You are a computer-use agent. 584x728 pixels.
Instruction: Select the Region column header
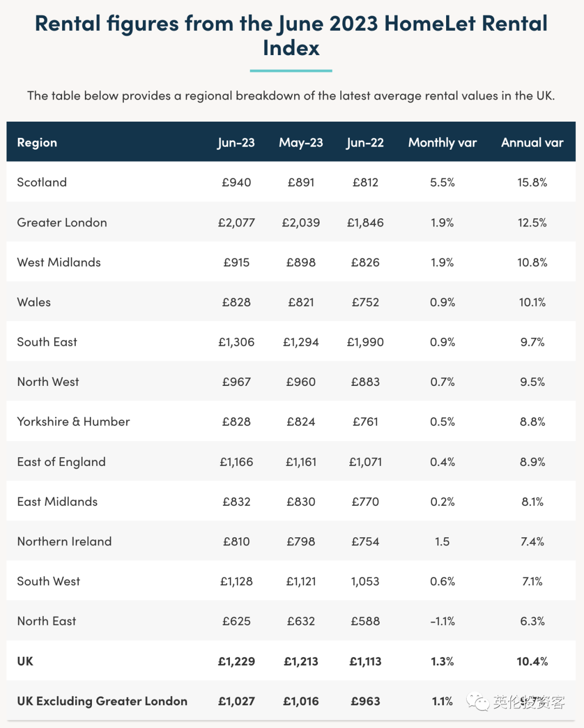point(37,143)
